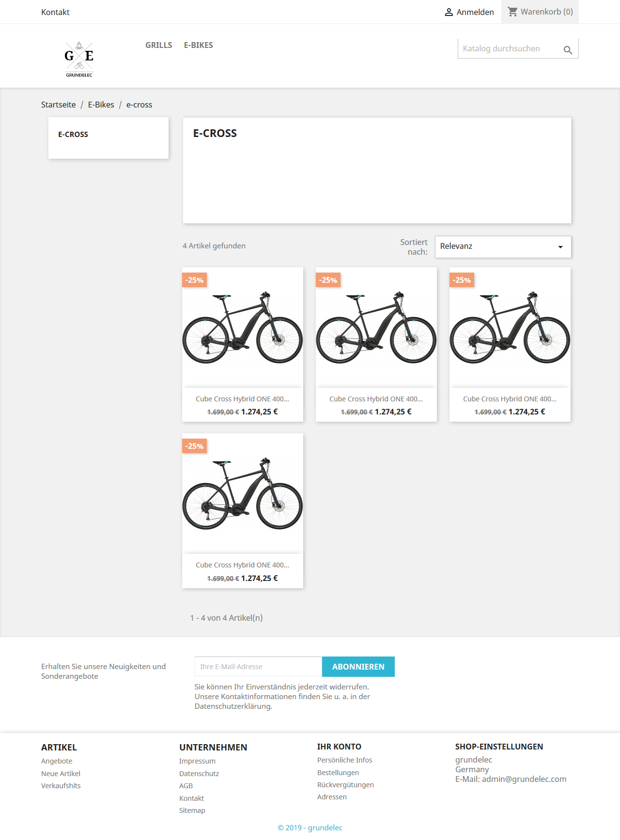Open Persönliche Infos footer link

coord(345,760)
